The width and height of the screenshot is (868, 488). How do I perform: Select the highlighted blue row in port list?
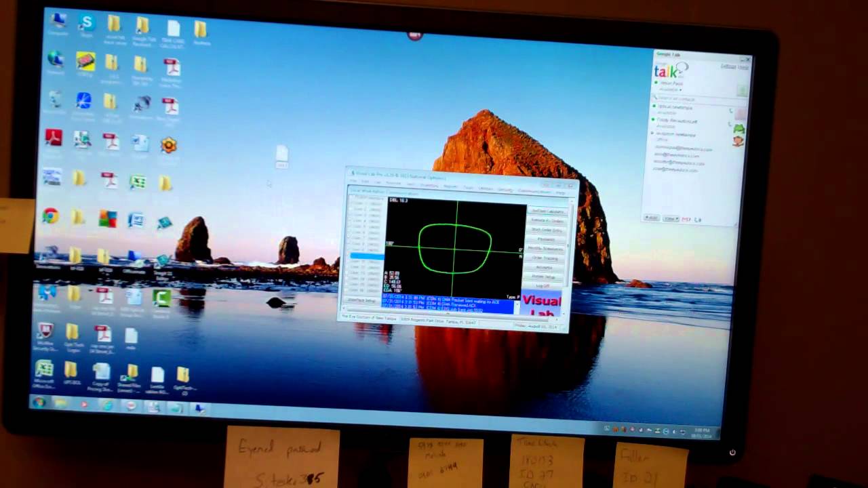pos(367,256)
